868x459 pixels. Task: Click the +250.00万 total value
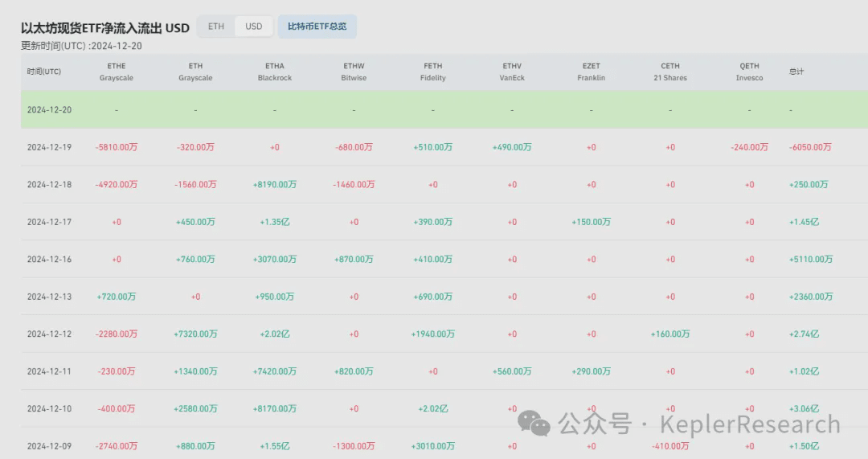(x=809, y=184)
